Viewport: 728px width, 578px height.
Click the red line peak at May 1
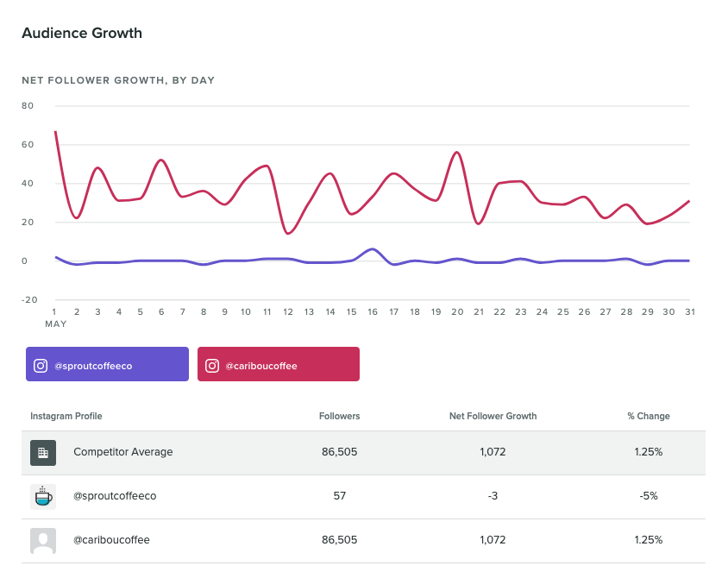55,132
